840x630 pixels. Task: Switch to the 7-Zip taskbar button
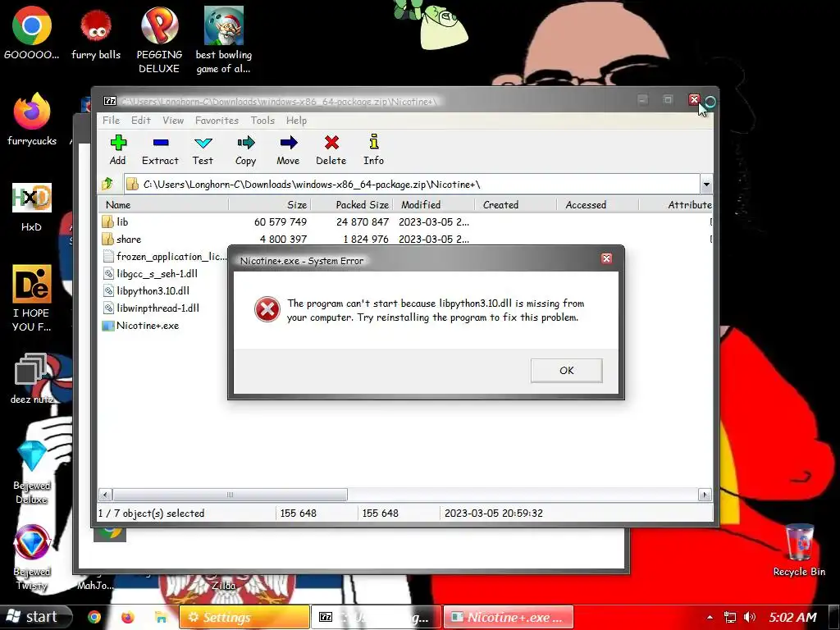point(376,617)
